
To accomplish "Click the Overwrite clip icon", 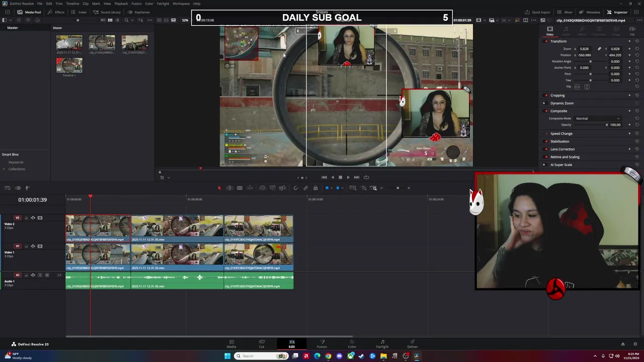I will point(272,188).
